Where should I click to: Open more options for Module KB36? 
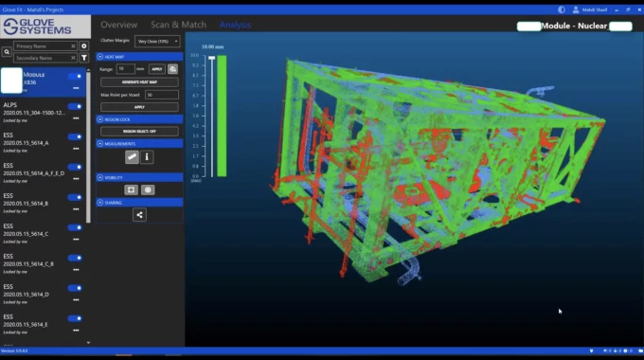76,88
